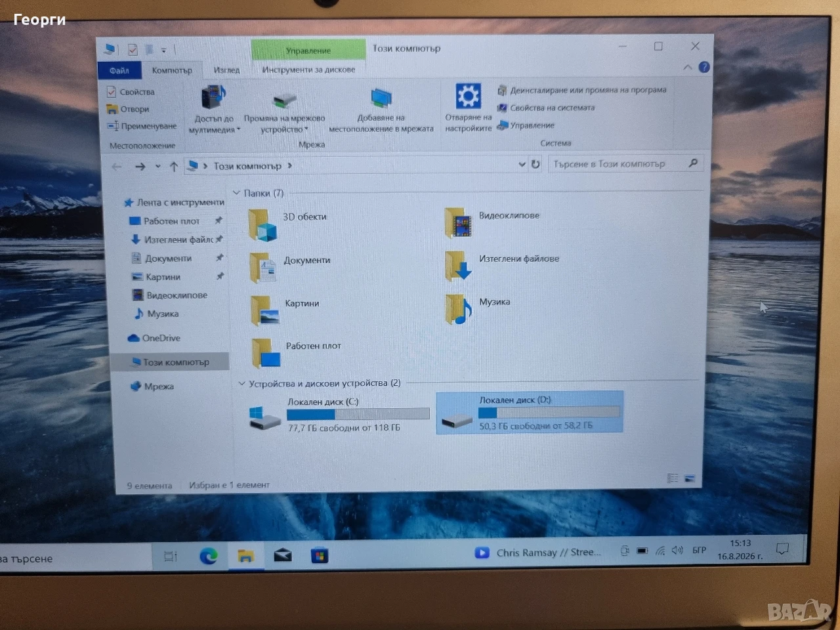Go back with the left arrow
Viewport: 840px width, 630px height.
[117, 167]
